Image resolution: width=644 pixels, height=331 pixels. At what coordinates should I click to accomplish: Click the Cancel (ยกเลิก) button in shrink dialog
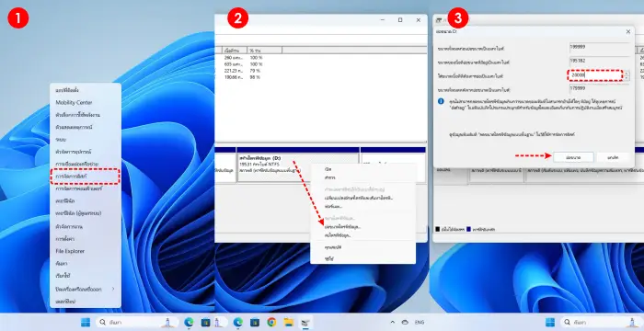point(614,157)
